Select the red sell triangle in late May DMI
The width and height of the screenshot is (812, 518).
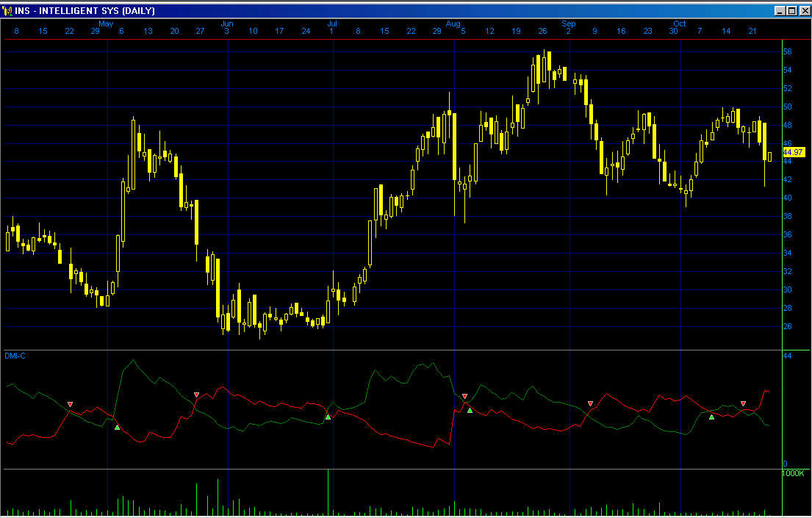coord(196,395)
